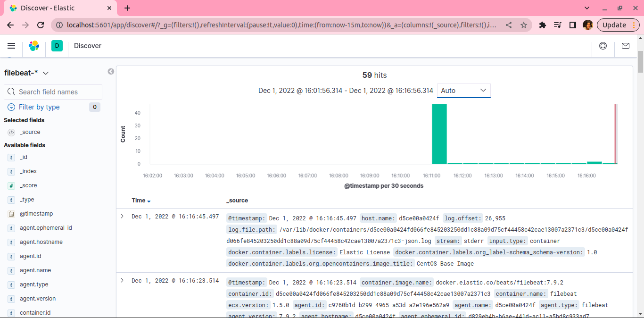Click the small histogram bar at 16:16:00
Screen dimensions: 644x318
594,163
